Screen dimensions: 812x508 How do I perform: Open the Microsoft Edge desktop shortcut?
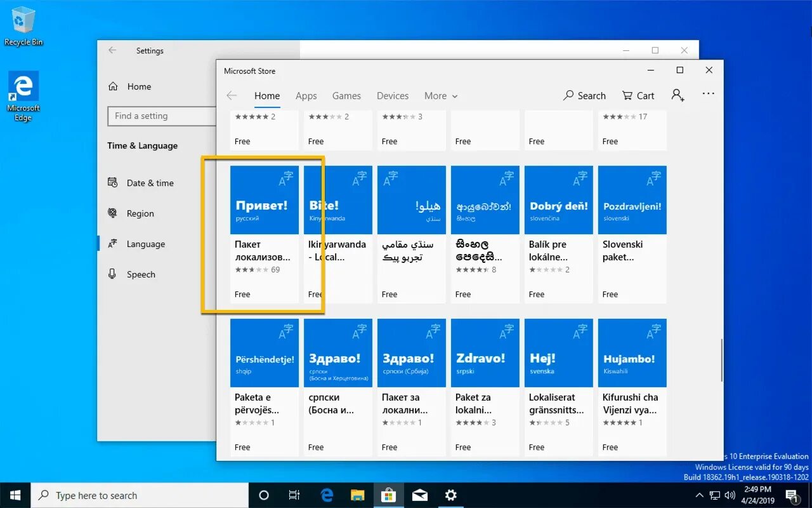tap(23, 96)
